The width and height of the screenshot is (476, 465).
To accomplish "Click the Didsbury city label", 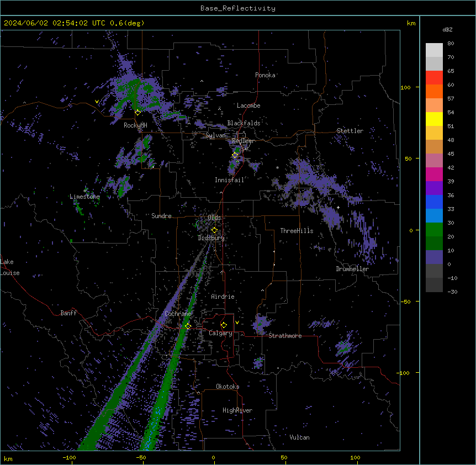I will (211, 238).
